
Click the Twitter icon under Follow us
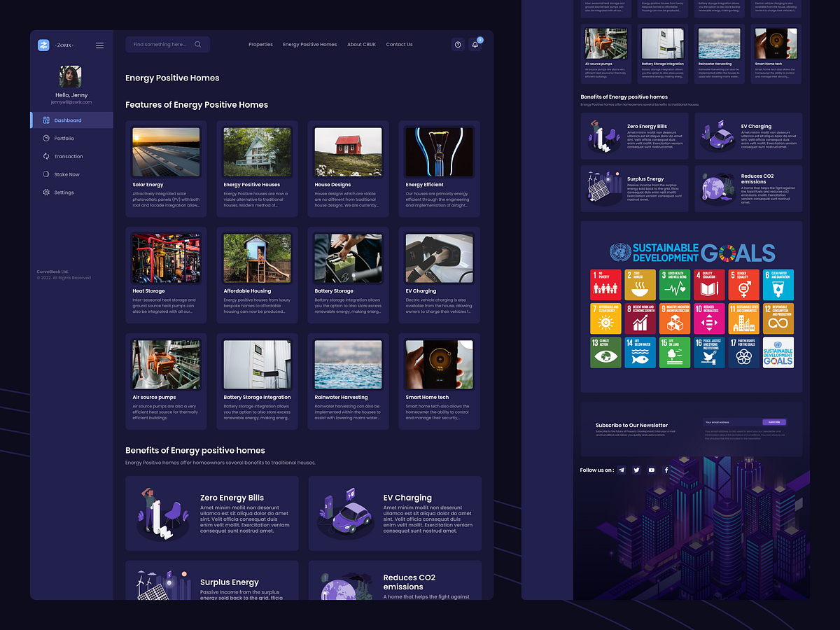[x=636, y=470]
